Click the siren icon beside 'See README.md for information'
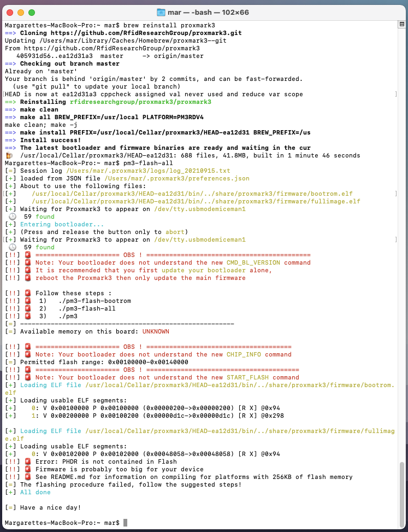Viewport: 408px width, 532px height. point(28,477)
